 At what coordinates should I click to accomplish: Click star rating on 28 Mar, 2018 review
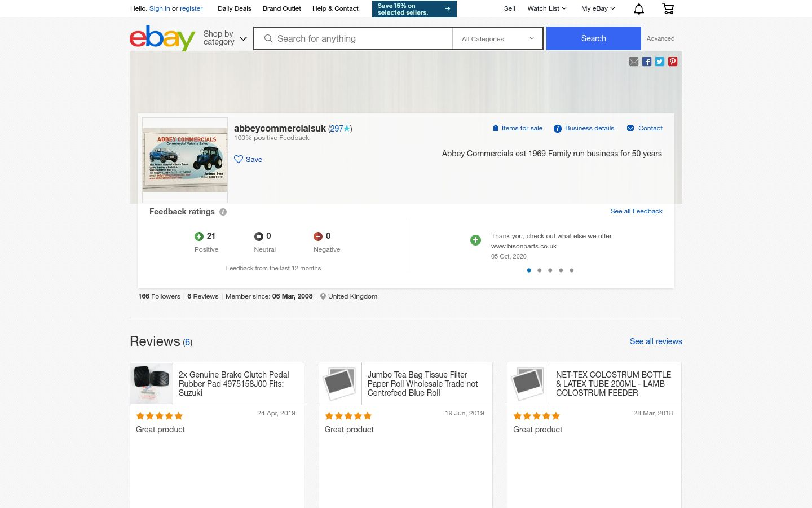tap(537, 416)
